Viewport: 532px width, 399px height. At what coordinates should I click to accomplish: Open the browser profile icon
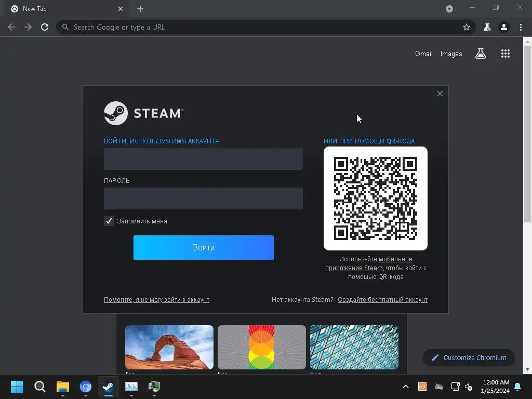coord(504,27)
